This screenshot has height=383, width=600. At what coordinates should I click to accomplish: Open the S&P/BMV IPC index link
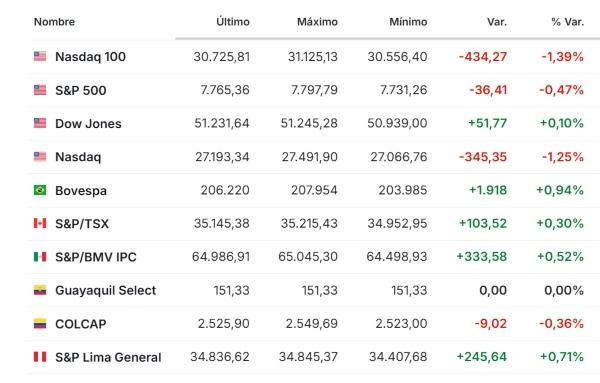pos(96,257)
